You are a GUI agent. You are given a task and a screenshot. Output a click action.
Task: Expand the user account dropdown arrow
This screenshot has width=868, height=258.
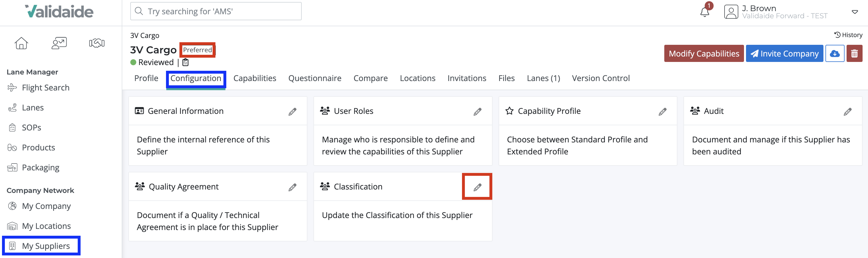click(855, 12)
